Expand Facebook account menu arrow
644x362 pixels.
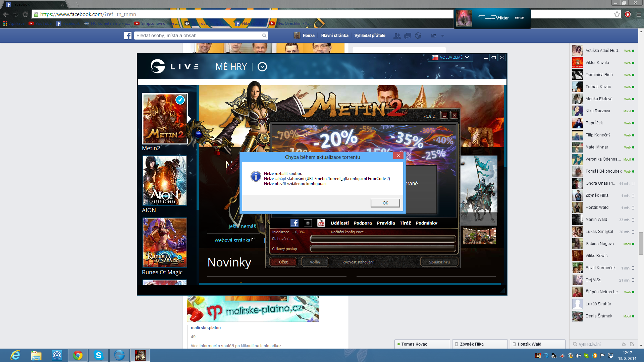442,36
